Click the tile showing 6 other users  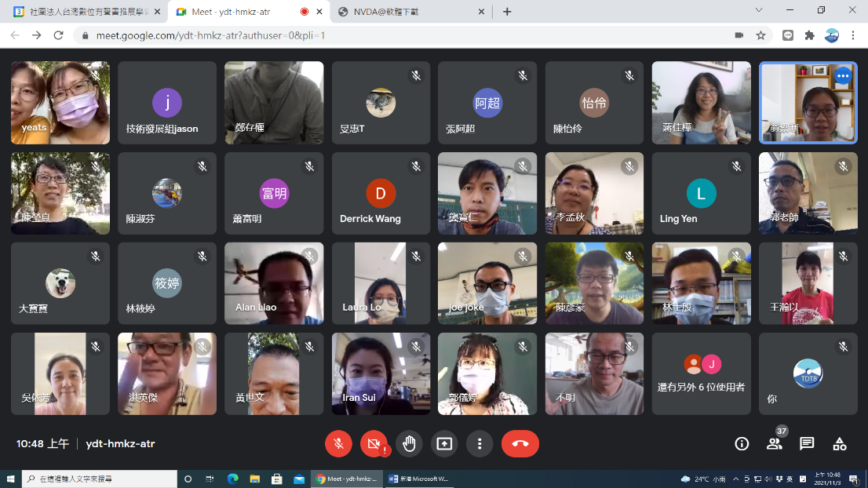701,374
